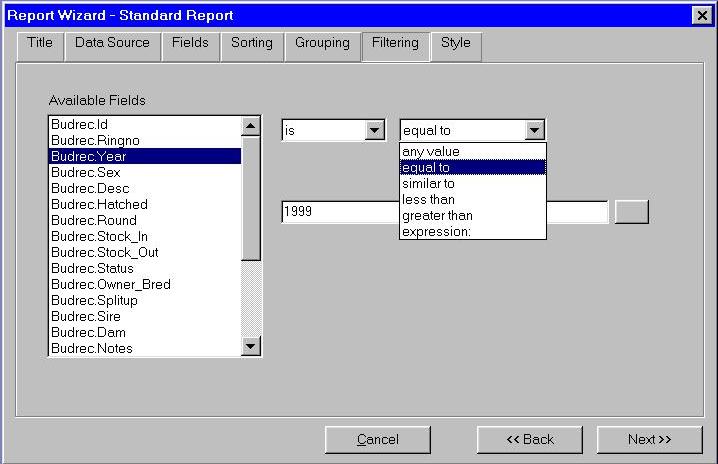The image size is (718, 464).
Task: Select Budrec.Stock_Out field
Action: point(145,253)
